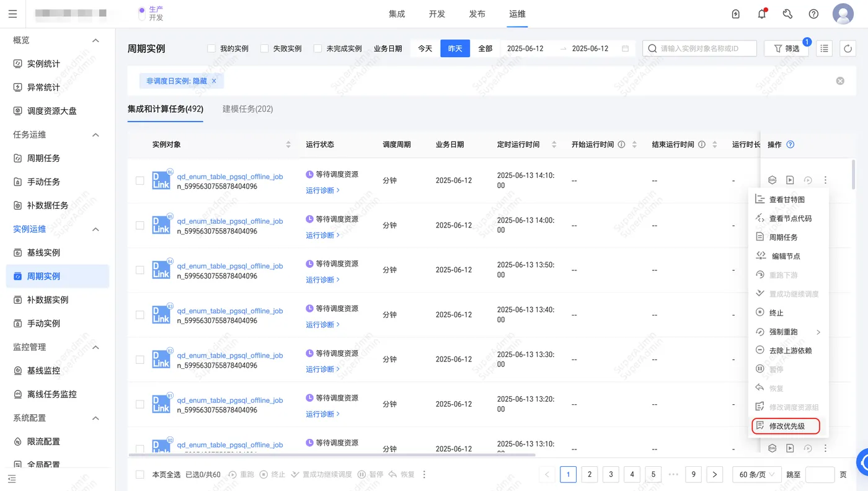Select 查看节点代码 from the context menu
Image resolution: width=868 pixels, height=491 pixels.
coord(789,218)
